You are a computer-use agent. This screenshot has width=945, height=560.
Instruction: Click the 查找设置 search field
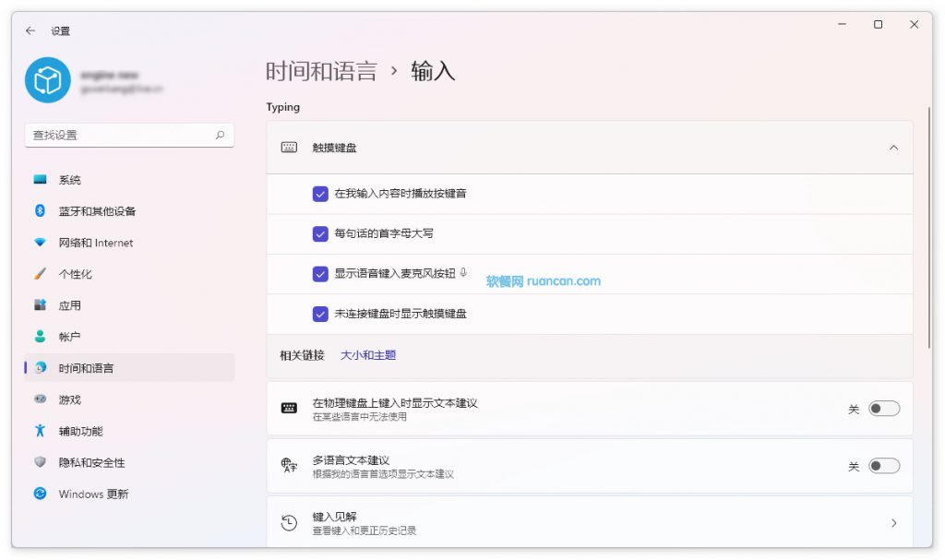point(120,135)
